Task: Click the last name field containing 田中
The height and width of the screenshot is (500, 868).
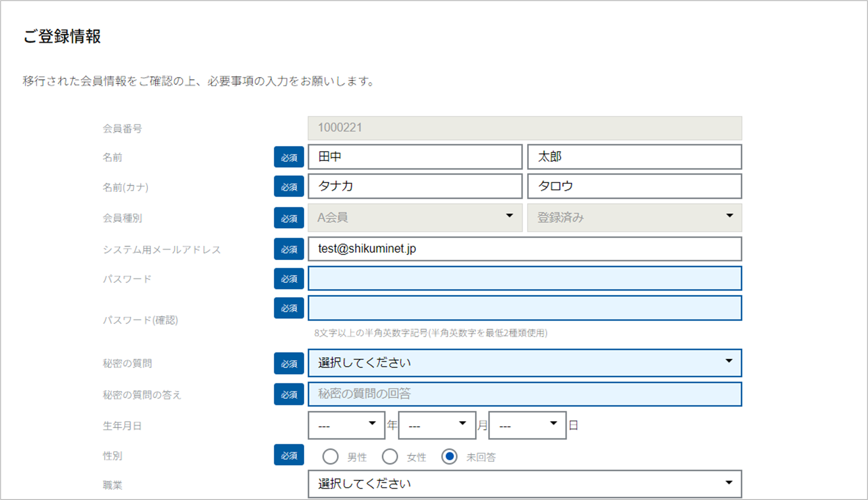Action: pyautogui.click(x=415, y=157)
